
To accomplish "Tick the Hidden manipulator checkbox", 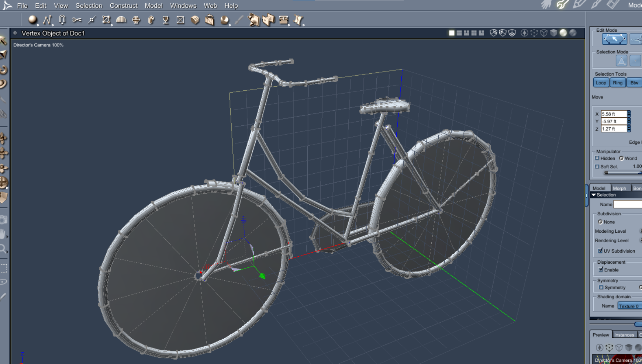I will pyautogui.click(x=597, y=158).
